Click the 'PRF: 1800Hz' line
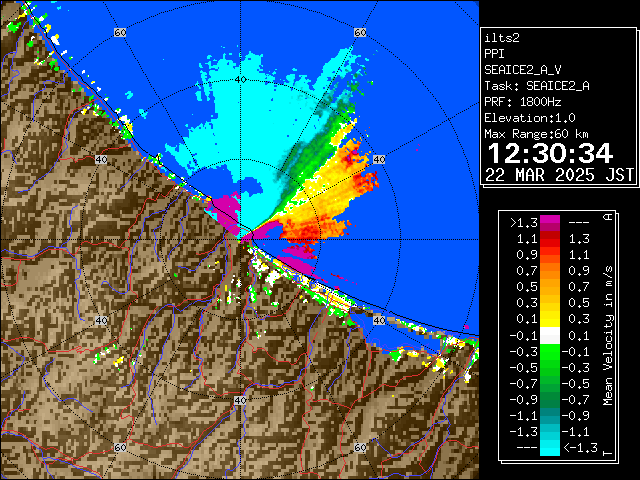The width and height of the screenshot is (640, 480). click(x=523, y=102)
